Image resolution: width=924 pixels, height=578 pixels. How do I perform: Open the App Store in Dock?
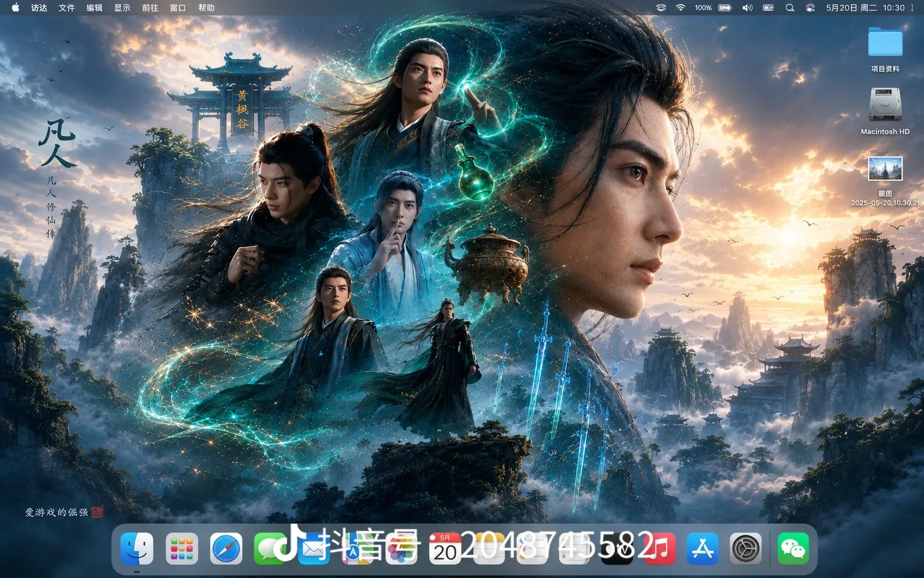point(703,549)
